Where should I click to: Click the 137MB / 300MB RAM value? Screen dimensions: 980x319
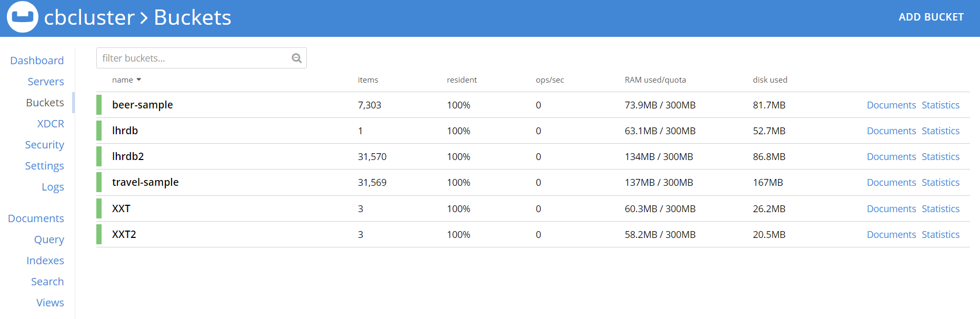659,182
